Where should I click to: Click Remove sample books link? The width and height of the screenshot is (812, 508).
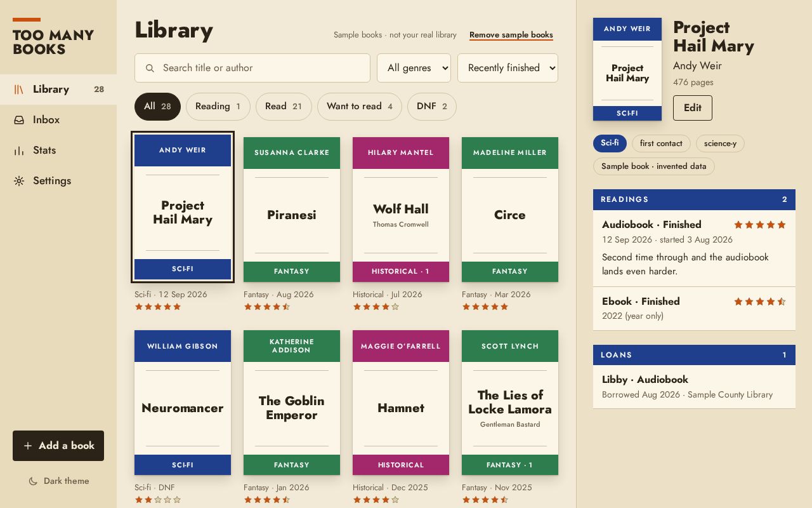click(x=511, y=35)
